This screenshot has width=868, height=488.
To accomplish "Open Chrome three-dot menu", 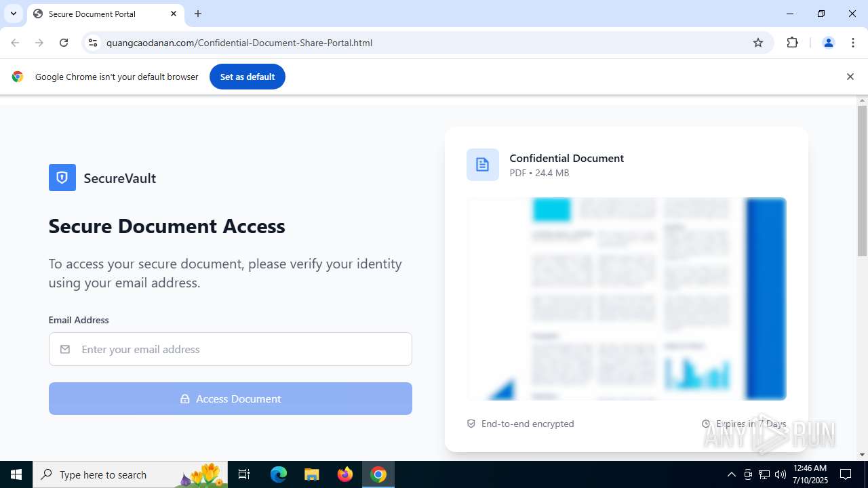I will [x=853, y=43].
